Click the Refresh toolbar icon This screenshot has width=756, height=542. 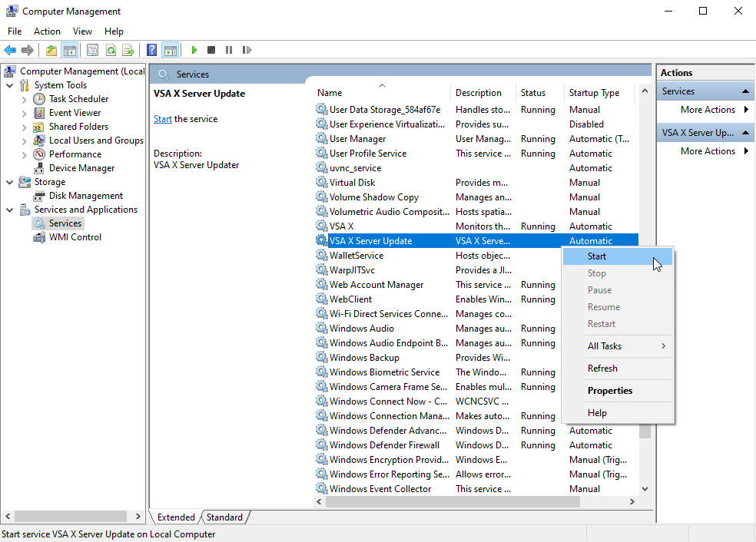[x=111, y=50]
